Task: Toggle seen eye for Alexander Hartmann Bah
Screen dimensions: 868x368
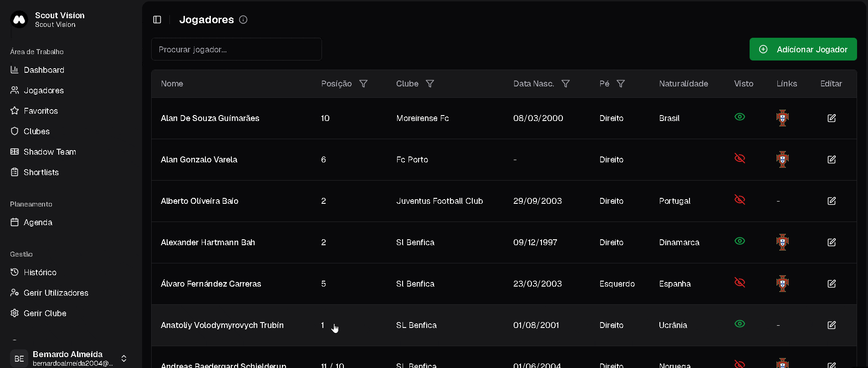Action: tap(740, 241)
